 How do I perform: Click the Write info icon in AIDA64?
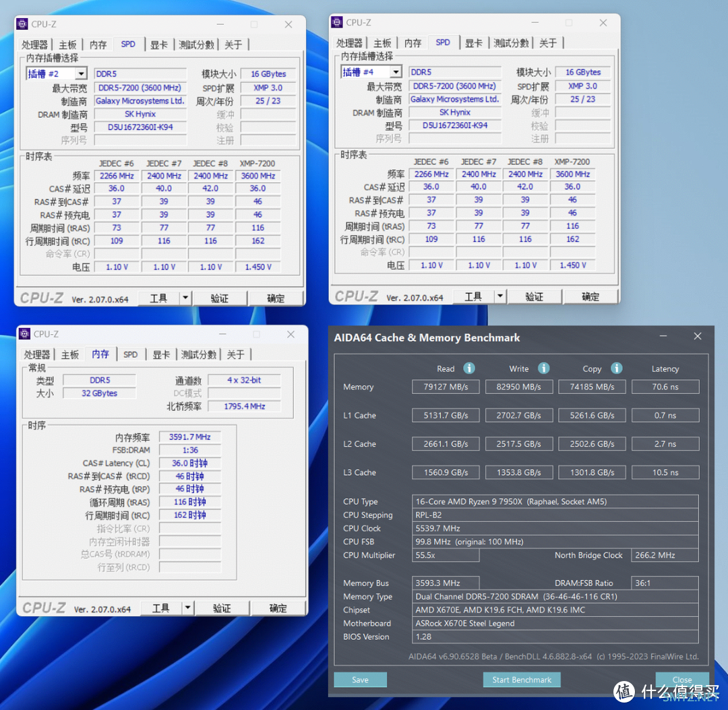pyautogui.click(x=544, y=368)
